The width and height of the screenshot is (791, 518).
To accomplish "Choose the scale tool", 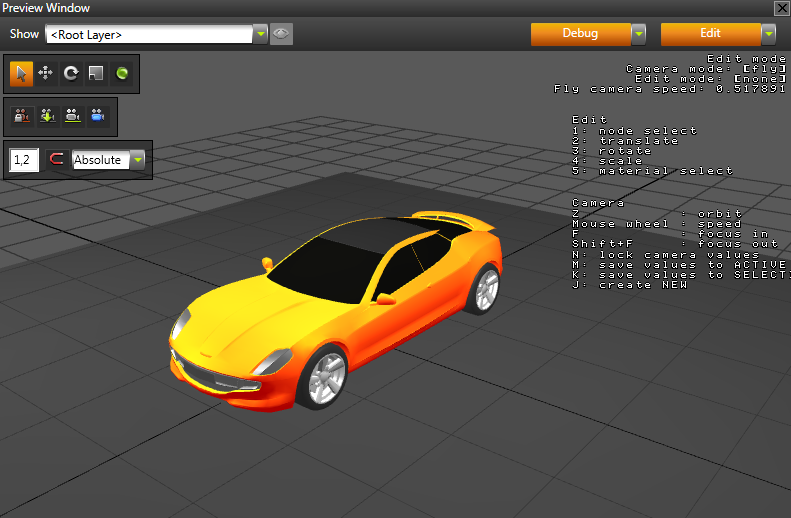I will 96,73.
